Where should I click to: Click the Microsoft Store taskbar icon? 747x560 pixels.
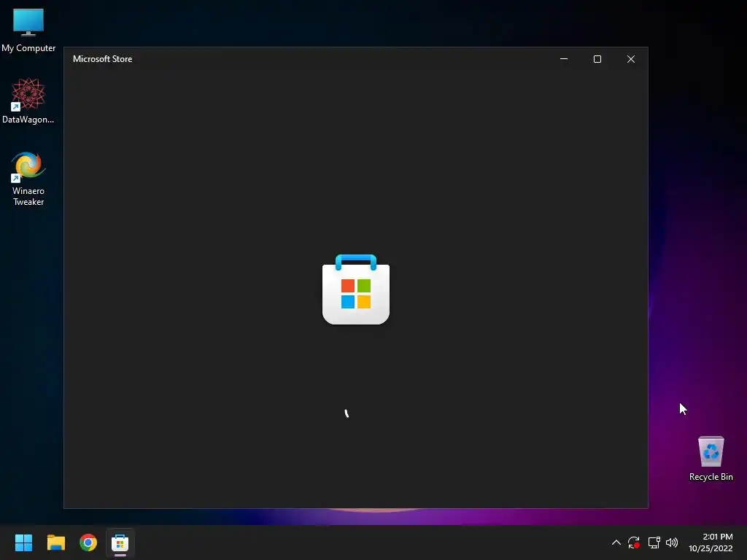click(x=120, y=542)
